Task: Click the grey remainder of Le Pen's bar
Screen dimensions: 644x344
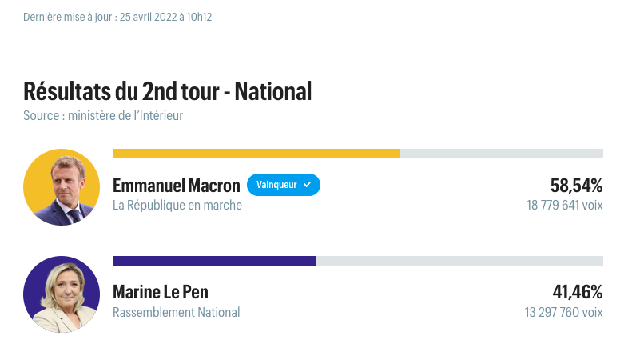Action: pyautogui.click(x=459, y=261)
